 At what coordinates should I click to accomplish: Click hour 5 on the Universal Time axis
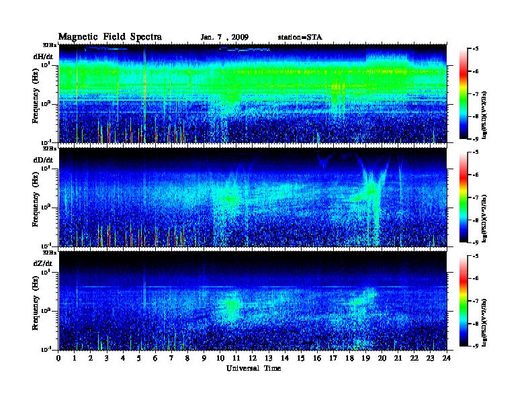pos(139,358)
